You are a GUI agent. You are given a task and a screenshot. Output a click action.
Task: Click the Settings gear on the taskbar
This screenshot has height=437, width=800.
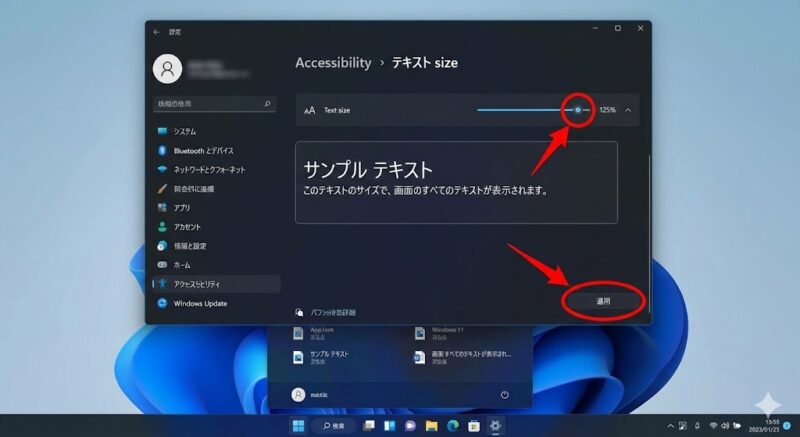coord(495,426)
